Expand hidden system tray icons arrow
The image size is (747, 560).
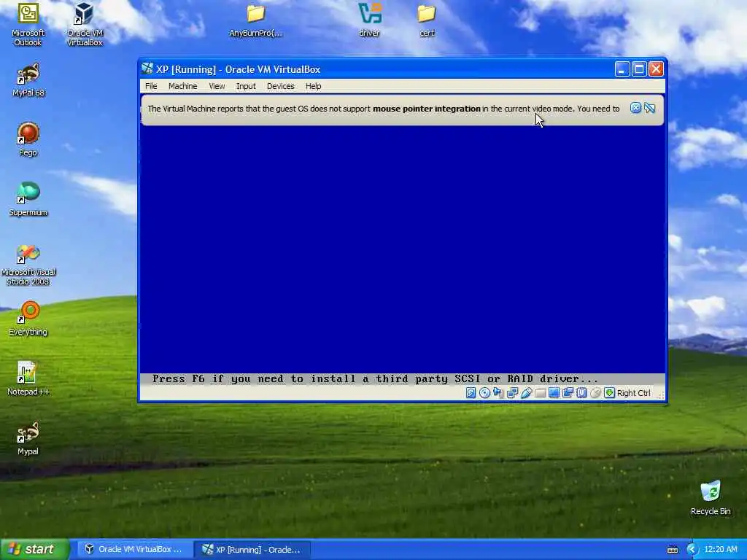coord(692,550)
